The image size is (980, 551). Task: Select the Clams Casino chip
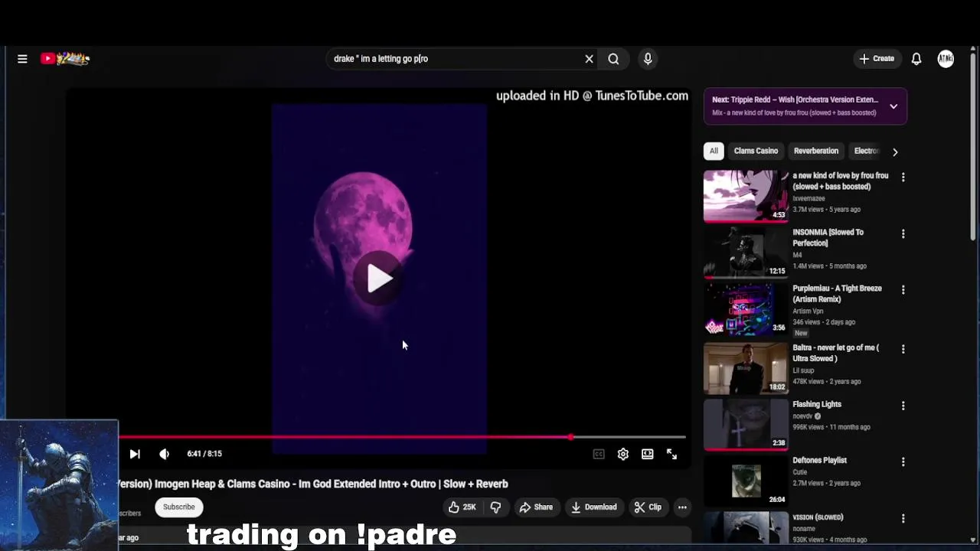(756, 151)
